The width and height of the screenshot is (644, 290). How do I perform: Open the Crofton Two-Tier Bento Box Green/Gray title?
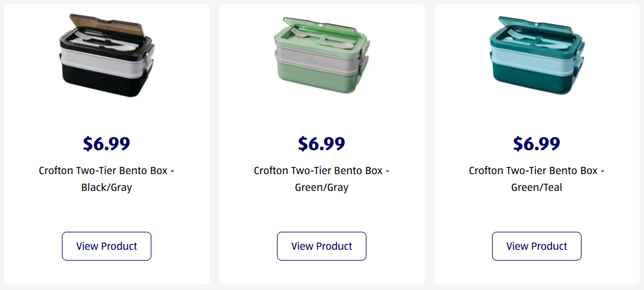click(321, 179)
